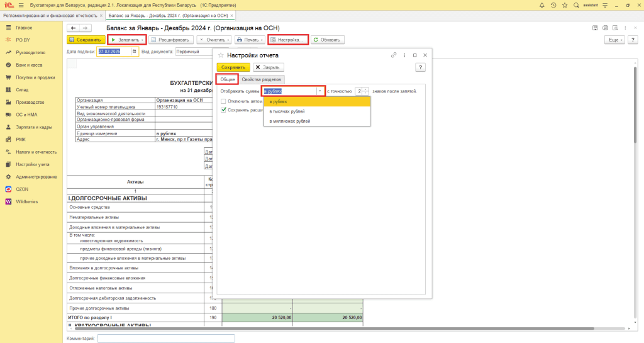Select the Баланс за Январь - Декабрь tab
The image size is (644, 343).
168,16
